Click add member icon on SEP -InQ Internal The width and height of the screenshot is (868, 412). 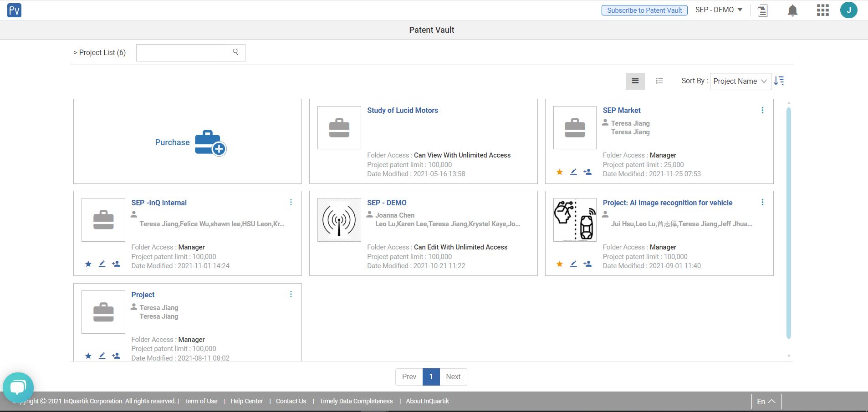point(116,264)
